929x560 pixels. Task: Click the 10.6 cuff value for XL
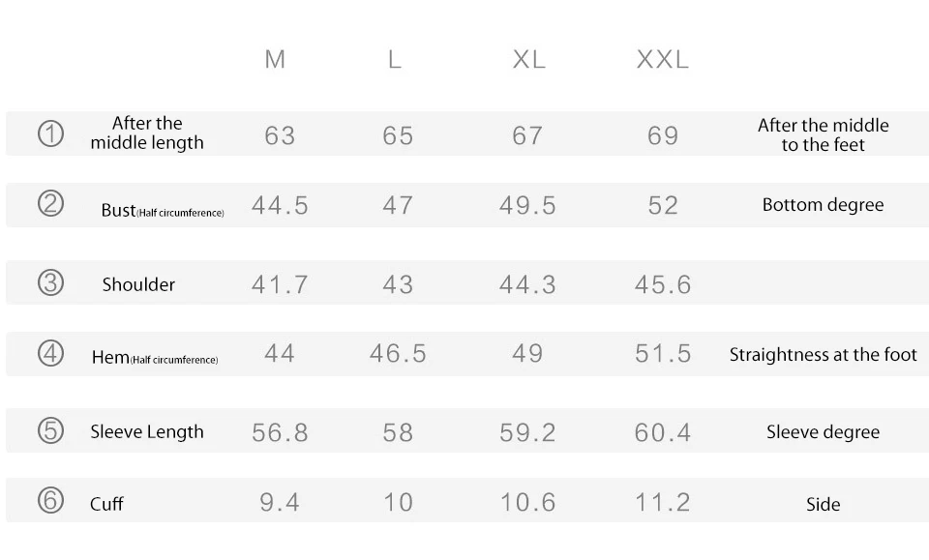(x=528, y=503)
